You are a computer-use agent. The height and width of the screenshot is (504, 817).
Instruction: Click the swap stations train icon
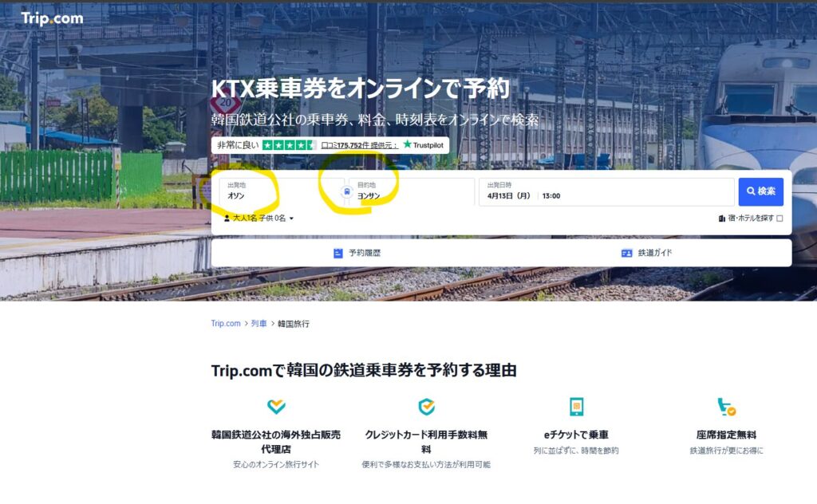(347, 192)
